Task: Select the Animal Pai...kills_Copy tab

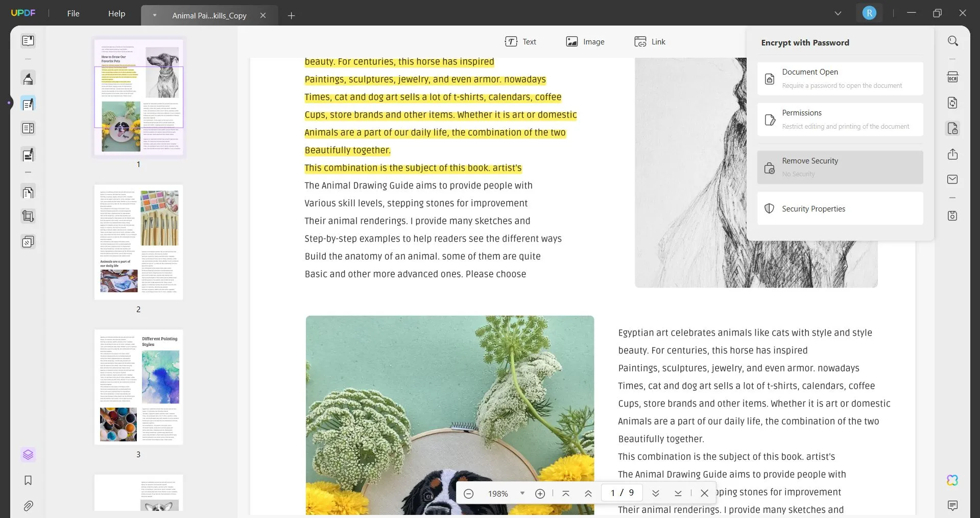Action: [x=209, y=16]
